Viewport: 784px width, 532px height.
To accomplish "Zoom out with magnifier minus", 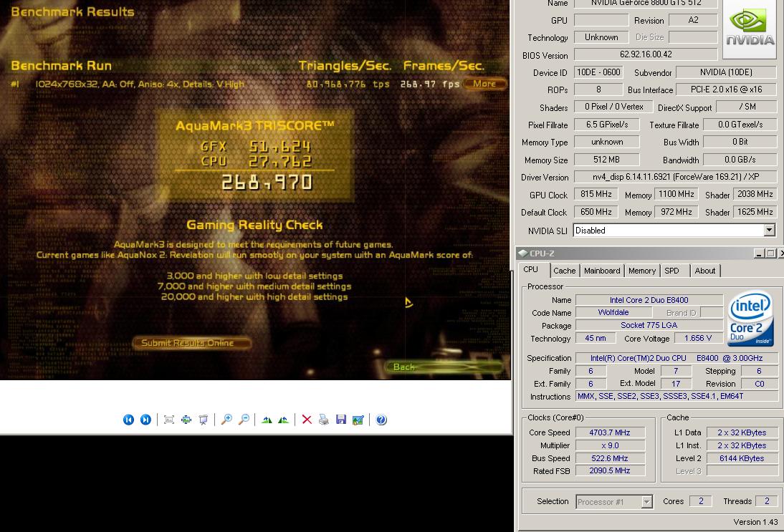I will point(244,420).
